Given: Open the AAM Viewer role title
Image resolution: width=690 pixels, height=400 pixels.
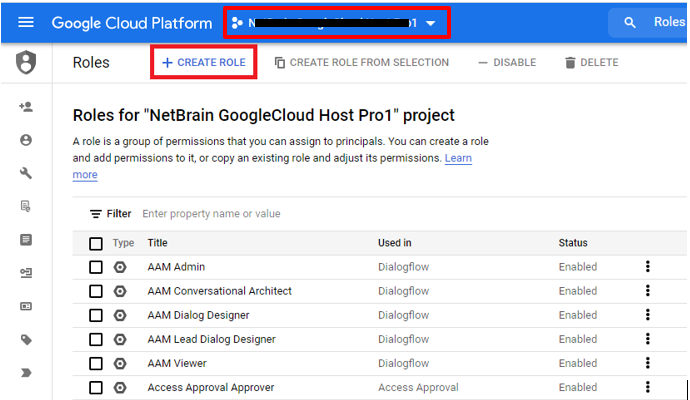Looking at the screenshot, I should [x=177, y=363].
